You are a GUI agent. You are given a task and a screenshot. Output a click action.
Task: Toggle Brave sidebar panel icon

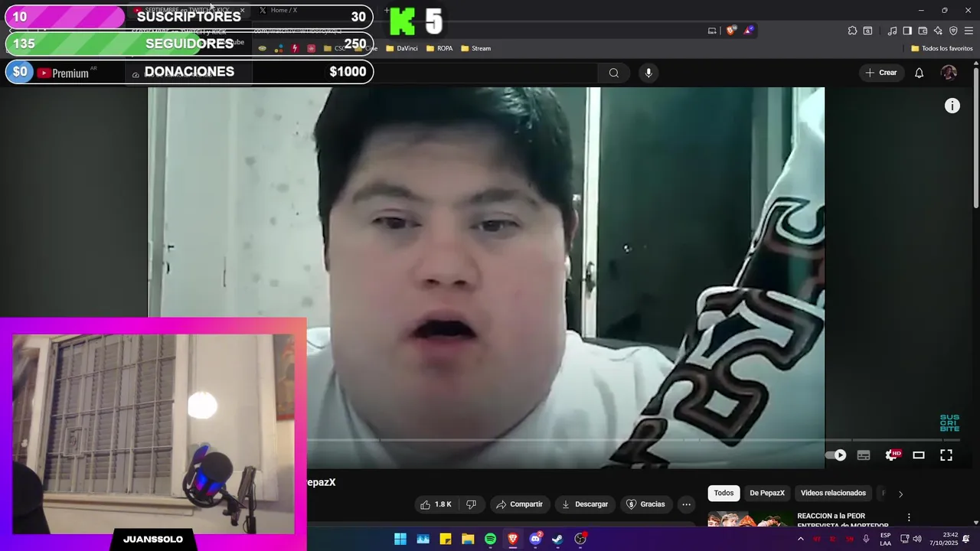907,31
